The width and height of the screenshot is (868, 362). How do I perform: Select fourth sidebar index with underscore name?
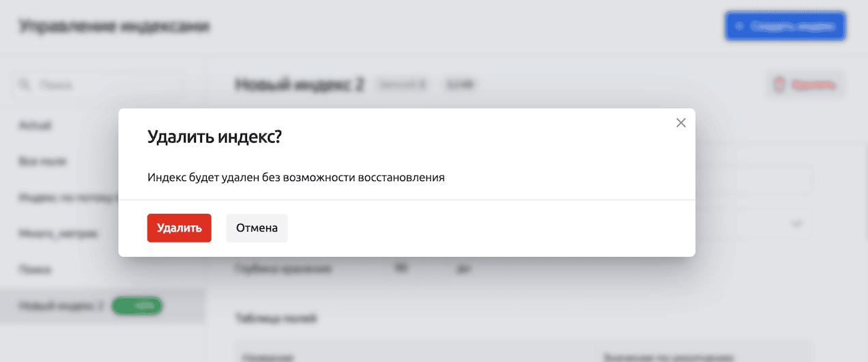tap(57, 234)
